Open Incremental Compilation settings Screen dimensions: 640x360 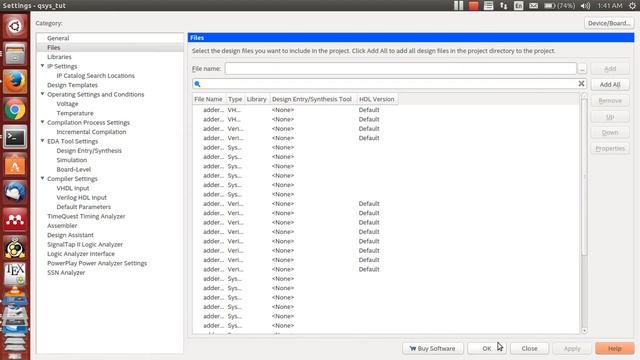point(91,132)
